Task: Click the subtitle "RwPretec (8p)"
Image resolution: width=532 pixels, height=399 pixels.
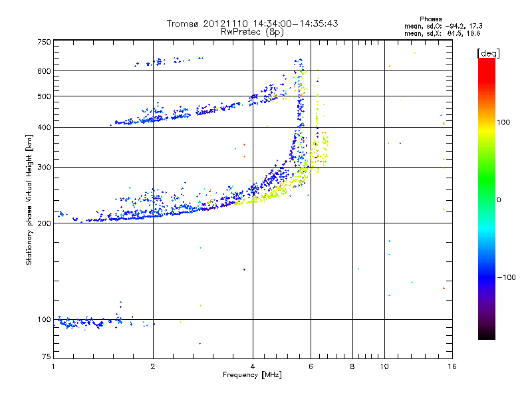Action: click(253, 32)
